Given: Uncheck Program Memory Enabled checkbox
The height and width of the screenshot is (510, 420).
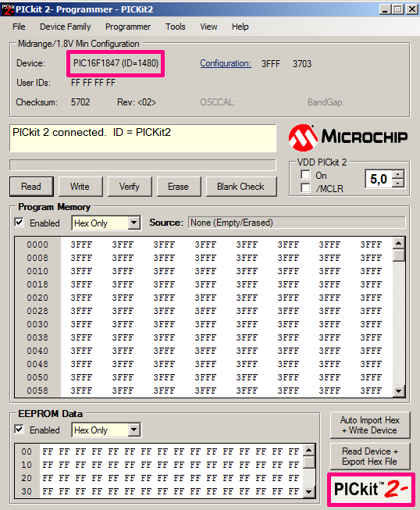Looking at the screenshot, I should tap(20, 223).
